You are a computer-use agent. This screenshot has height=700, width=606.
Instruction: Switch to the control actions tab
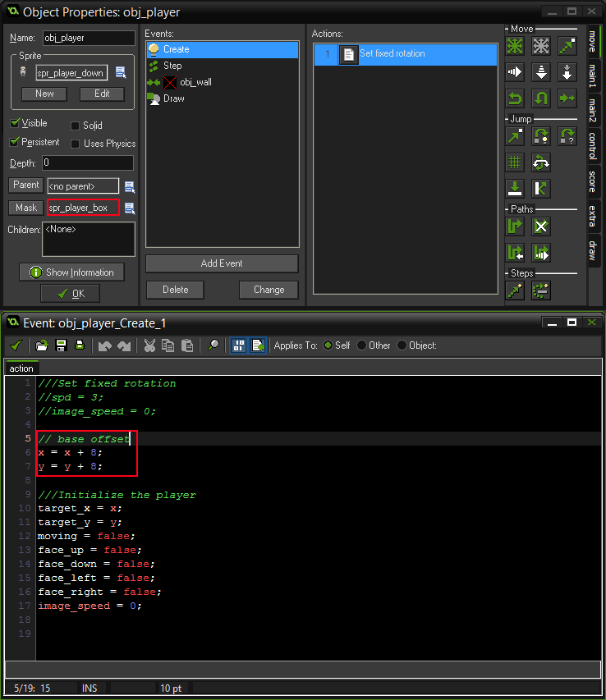coord(593,145)
